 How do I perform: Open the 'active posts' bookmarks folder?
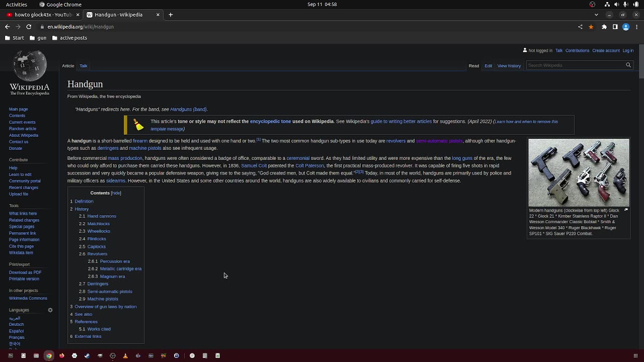point(69,38)
